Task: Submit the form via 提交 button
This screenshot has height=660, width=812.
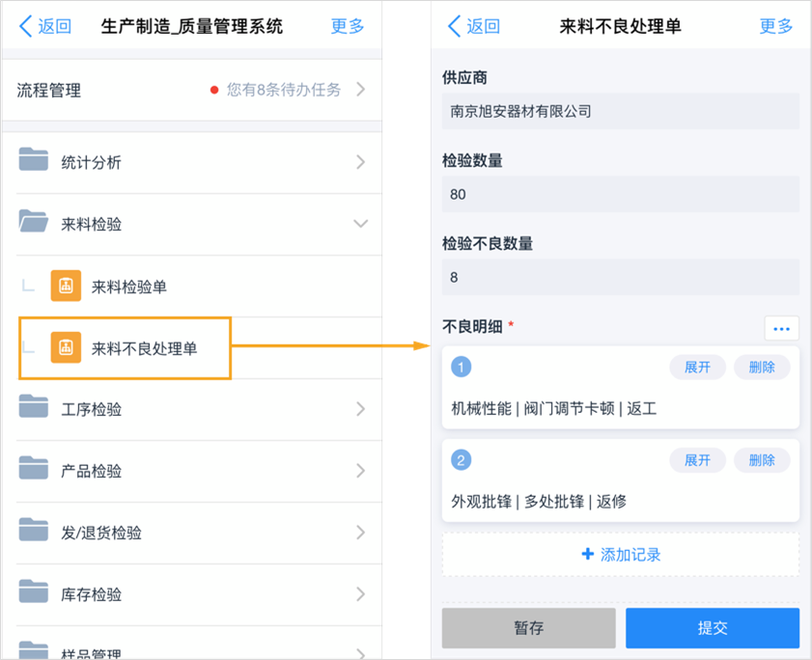Action: coord(712,627)
